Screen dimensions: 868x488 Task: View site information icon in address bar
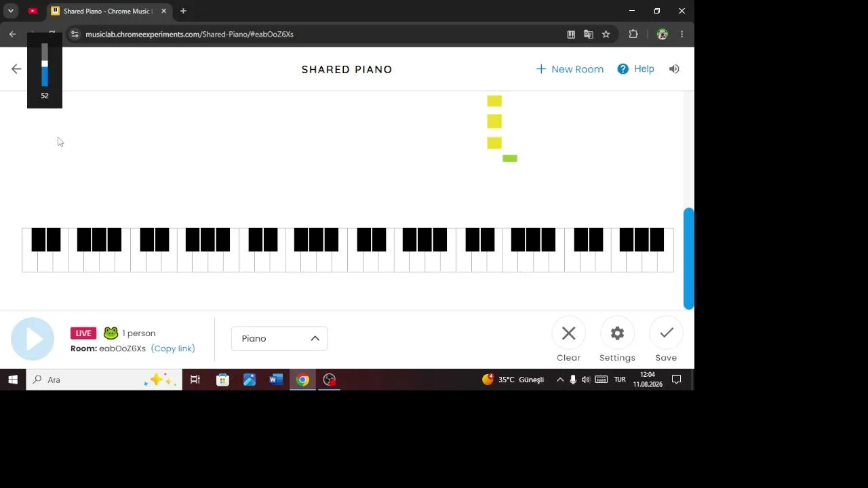(x=75, y=34)
